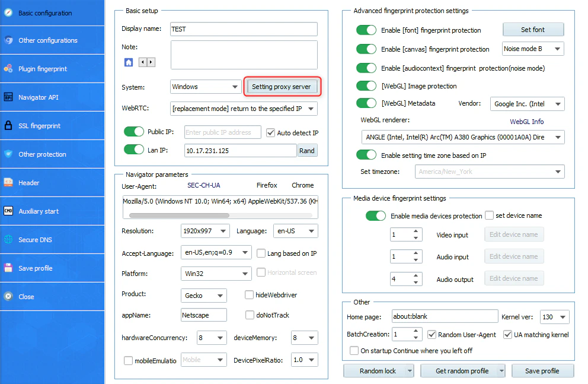
Task: Toggle media devices protection switch
Action: 375,216
